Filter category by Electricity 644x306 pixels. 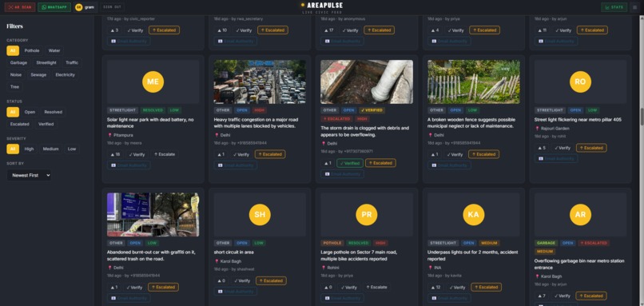[x=66, y=75]
